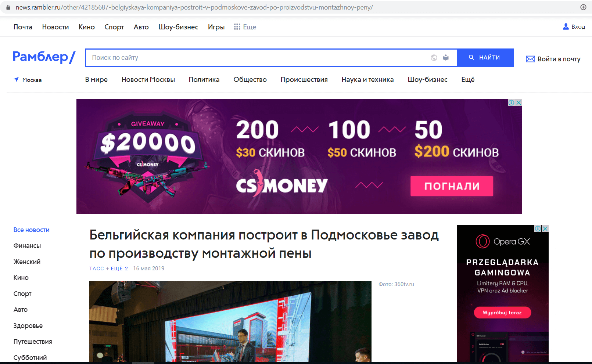Click the Вход login link

pyautogui.click(x=574, y=27)
